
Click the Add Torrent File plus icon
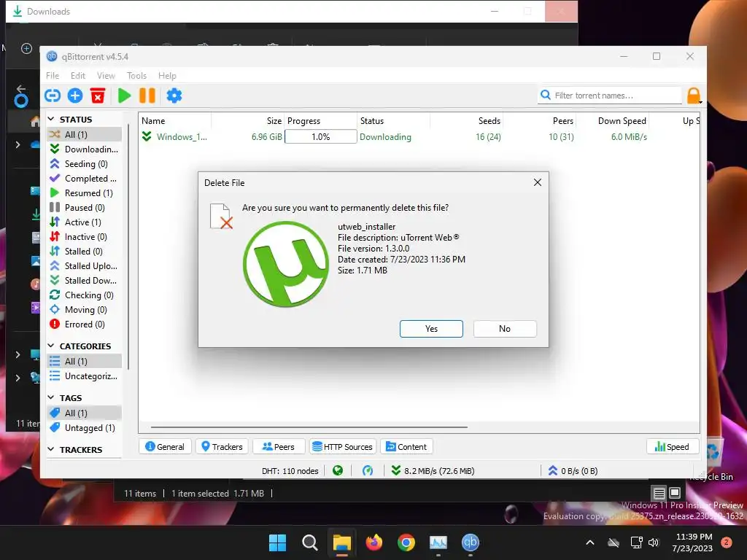tap(75, 96)
